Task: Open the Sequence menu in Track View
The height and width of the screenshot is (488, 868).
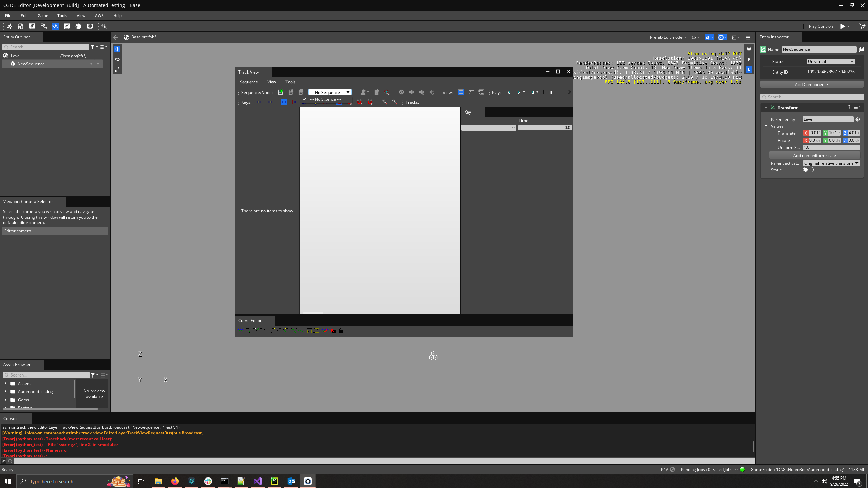Action: pyautogui.click(x=249, y=82)
